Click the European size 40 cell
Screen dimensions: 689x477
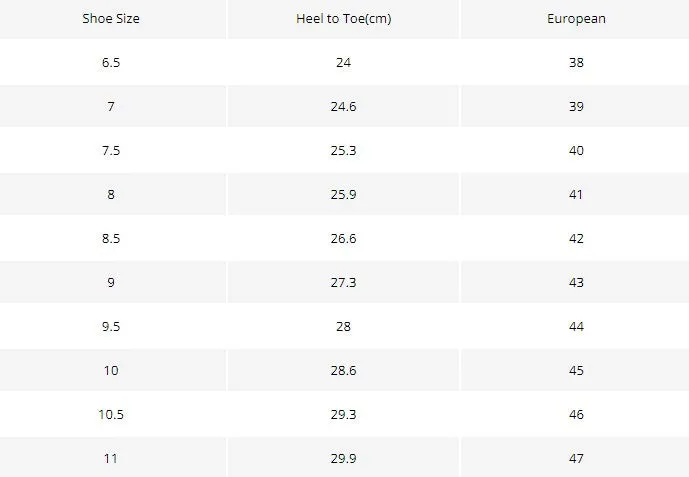click(x=576, y=150)
